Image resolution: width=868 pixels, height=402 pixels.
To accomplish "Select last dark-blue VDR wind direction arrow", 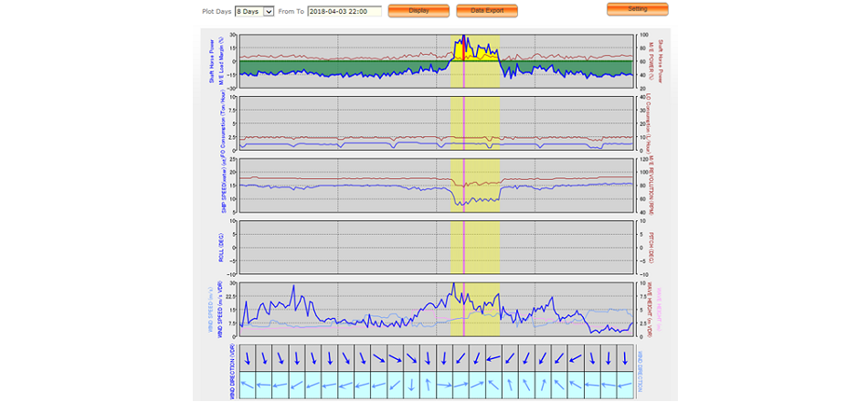I will (x=624, y=357).
